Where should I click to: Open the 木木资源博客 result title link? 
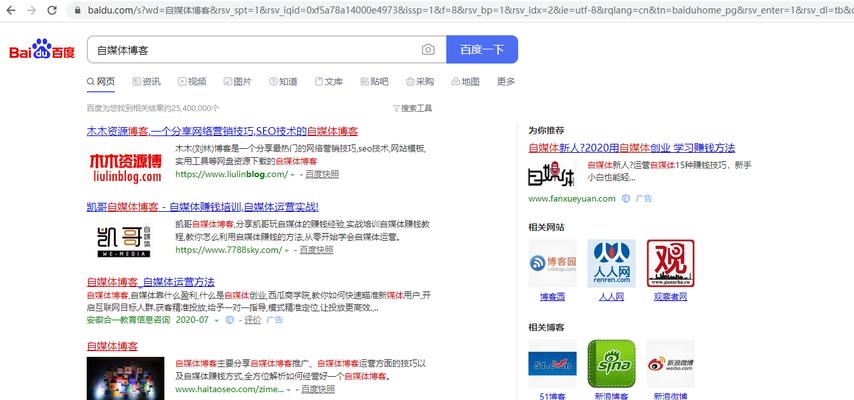(222, 131)
